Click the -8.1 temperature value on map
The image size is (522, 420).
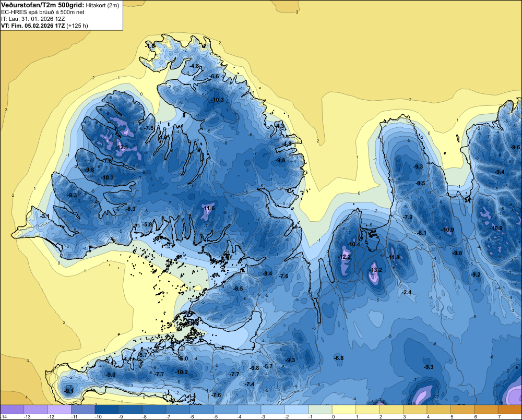click(422, 233)
